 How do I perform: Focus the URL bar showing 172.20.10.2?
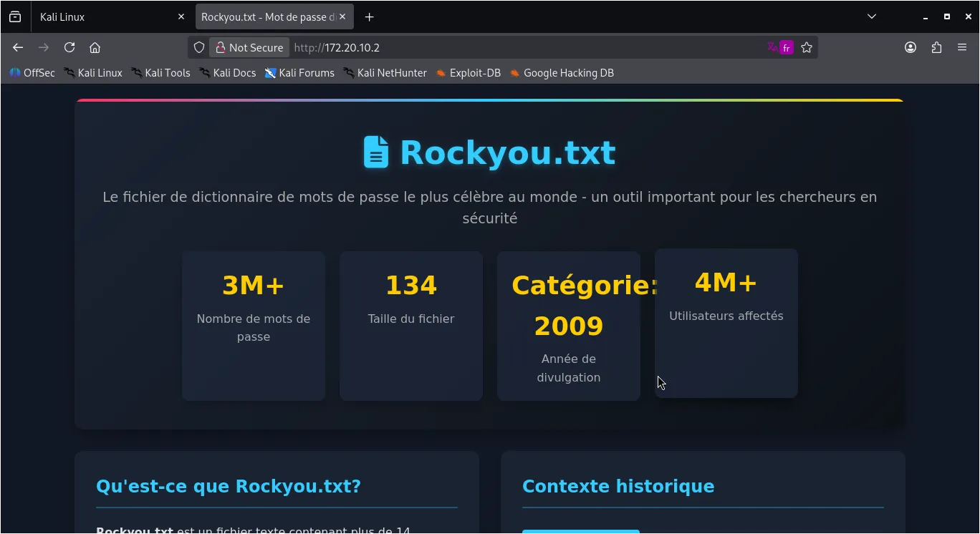(x=527, y=47)
